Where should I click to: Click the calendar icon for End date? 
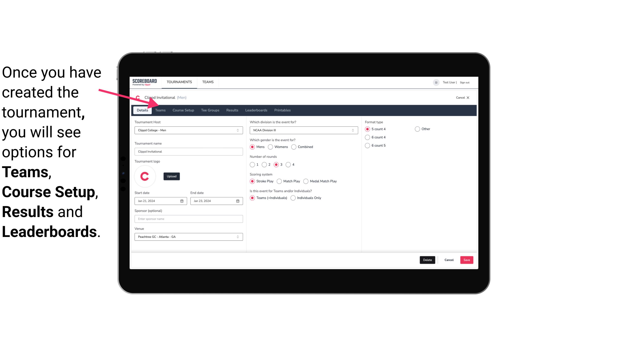(238, 201)
